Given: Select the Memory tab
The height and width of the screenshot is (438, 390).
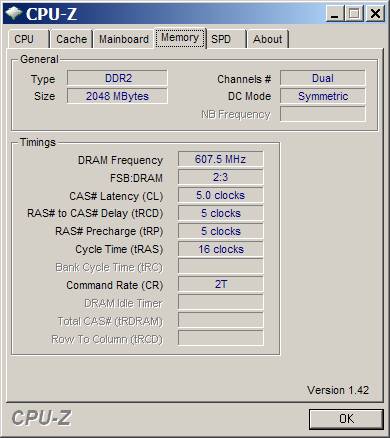Looking at the screenshot, I should 180,38.
